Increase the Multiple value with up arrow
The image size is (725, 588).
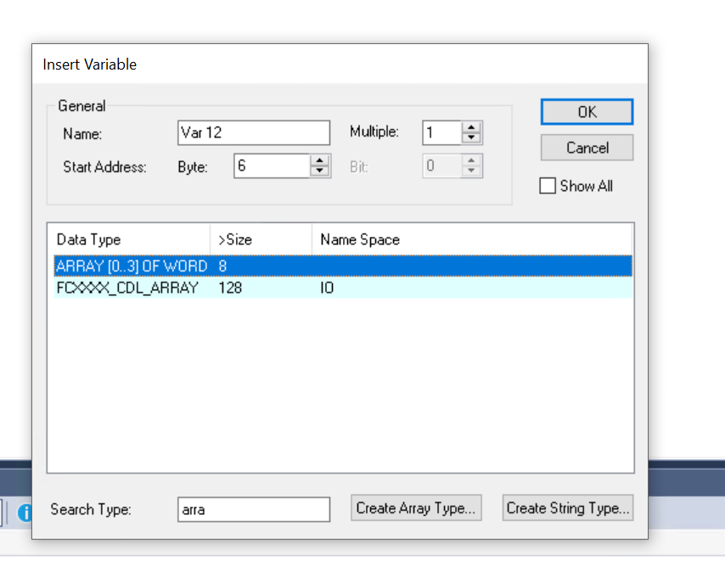coord(471,127)
